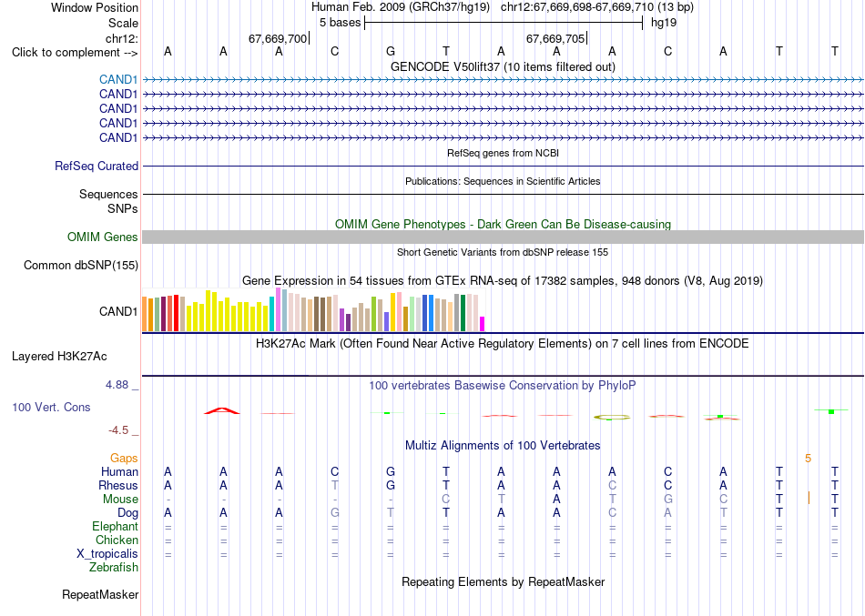Click the 'Click to complement -->' label
Viewport: 865px width, 616px height.
coord(75,53)
